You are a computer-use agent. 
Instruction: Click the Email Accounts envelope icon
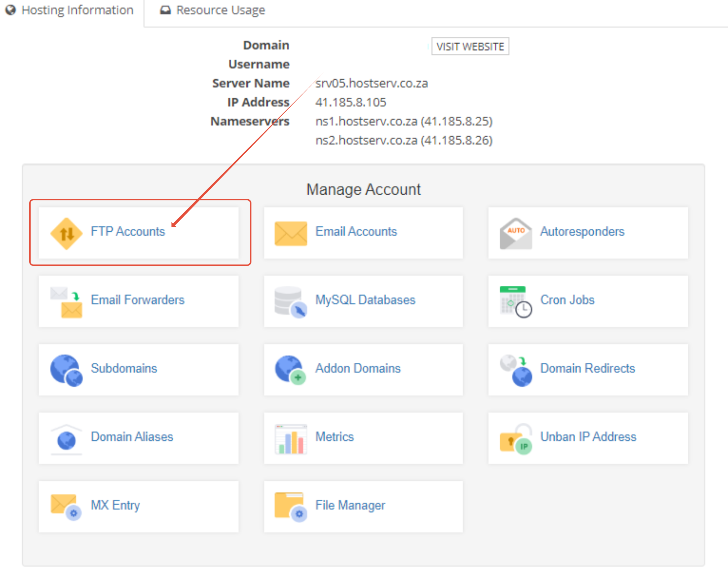coord(290,234)
